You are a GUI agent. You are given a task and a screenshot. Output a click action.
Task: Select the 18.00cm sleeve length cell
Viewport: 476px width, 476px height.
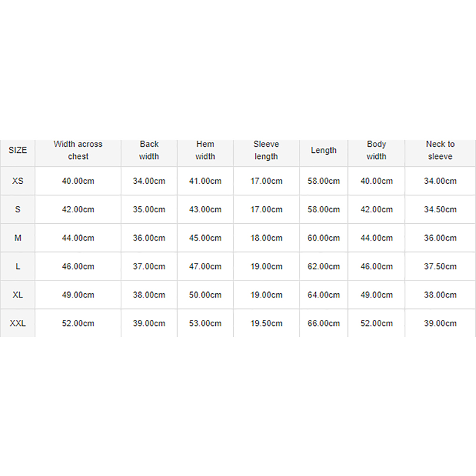266,238
